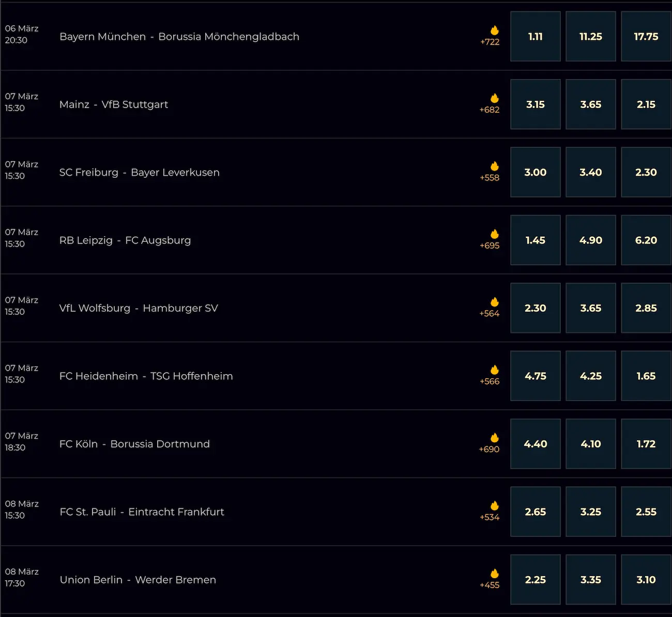Bet on TSG Hoffenheim at 1.65

click(646, 376)
